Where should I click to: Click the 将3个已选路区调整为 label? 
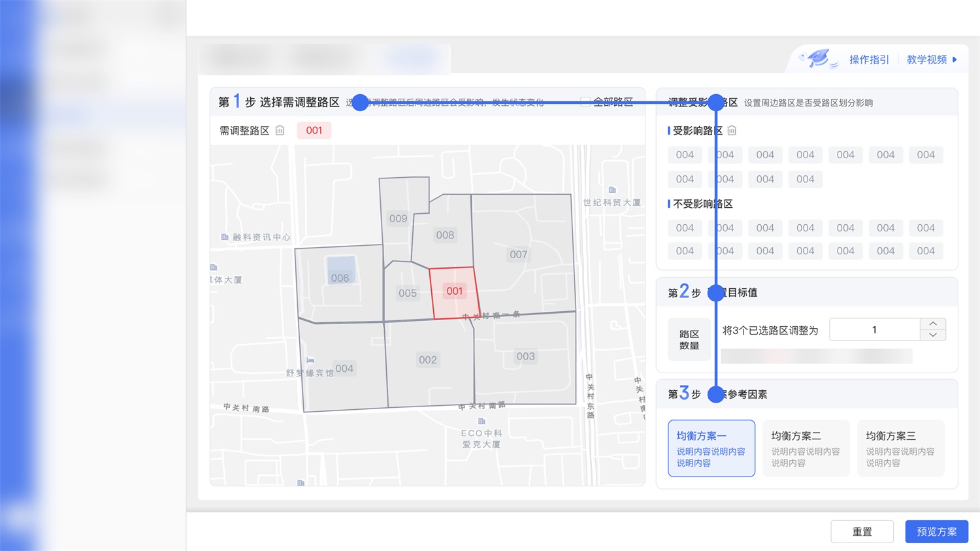point(770,331)
